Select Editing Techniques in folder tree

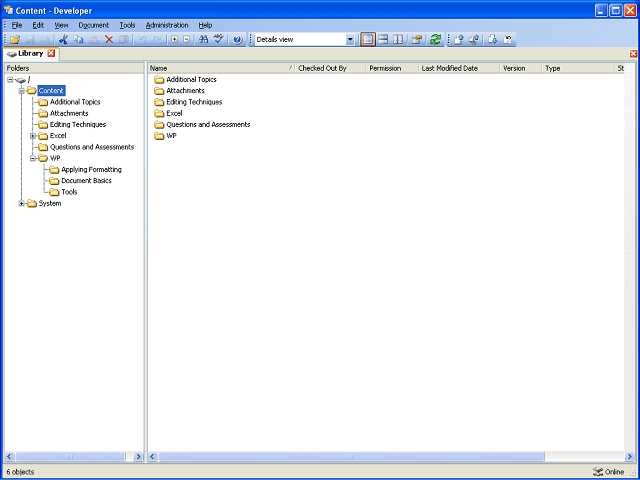click(x=78, y=124)
